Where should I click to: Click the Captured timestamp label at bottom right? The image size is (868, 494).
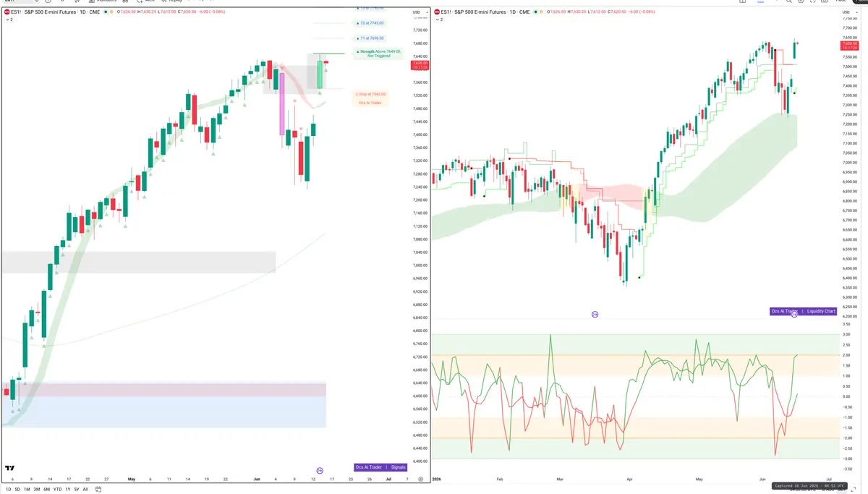tap(809, 486)
